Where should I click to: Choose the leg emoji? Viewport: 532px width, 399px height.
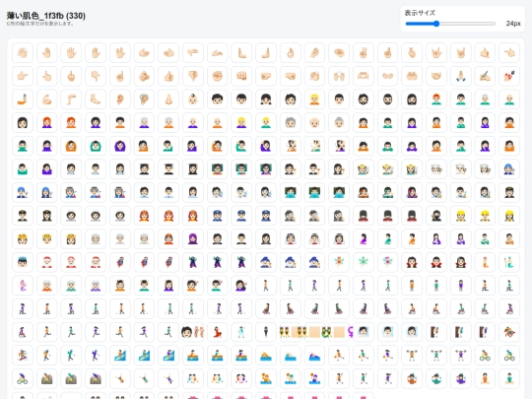pyautogui.click(x=71, y=100)
